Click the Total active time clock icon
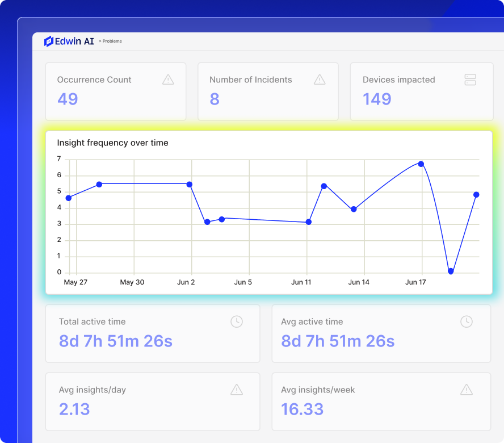 click(237, 321)
